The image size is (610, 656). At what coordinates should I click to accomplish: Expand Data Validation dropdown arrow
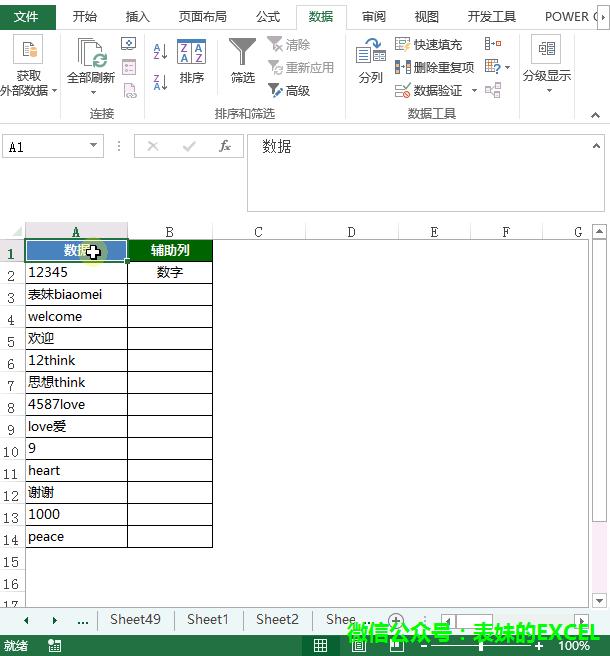coord(474,90)
